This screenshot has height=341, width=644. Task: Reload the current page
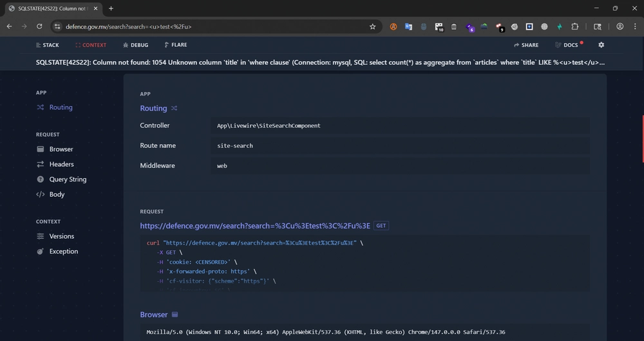(x=39, y=26)
